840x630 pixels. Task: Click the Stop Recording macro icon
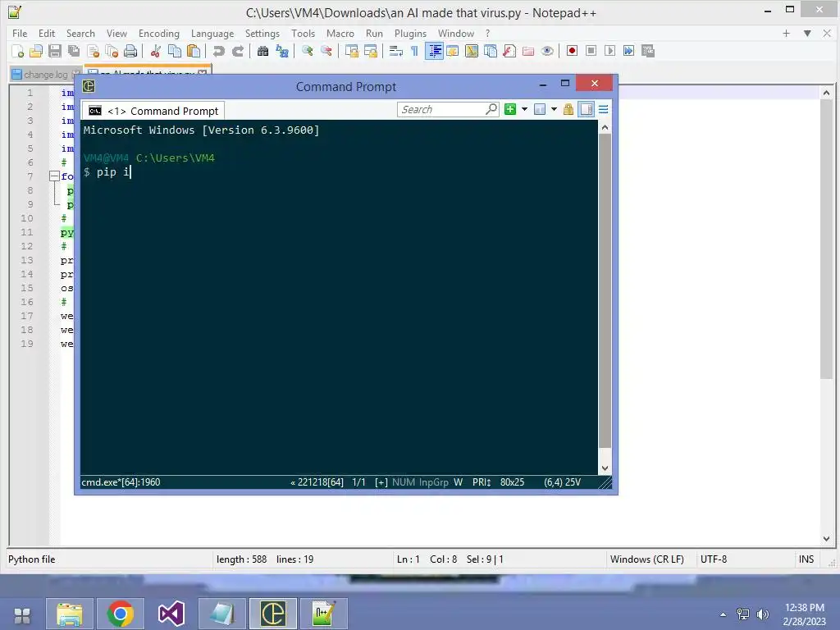[591, 51]
